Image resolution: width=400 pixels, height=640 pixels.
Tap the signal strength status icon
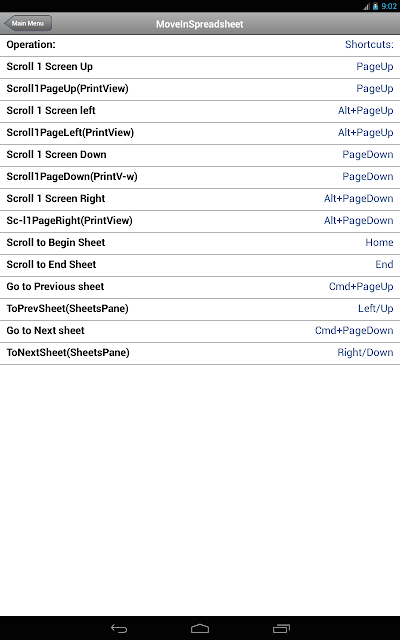pyautogui.click(x=366, y=6)
